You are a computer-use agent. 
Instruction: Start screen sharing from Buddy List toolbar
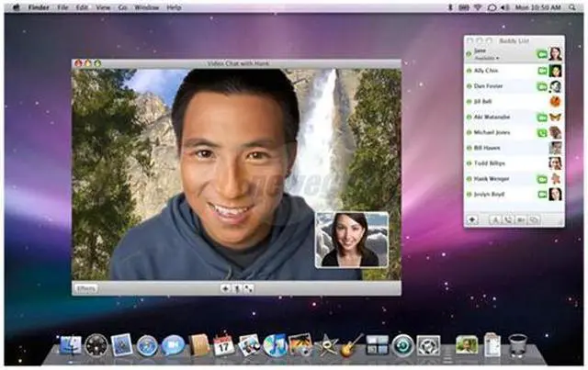[534, 220]
